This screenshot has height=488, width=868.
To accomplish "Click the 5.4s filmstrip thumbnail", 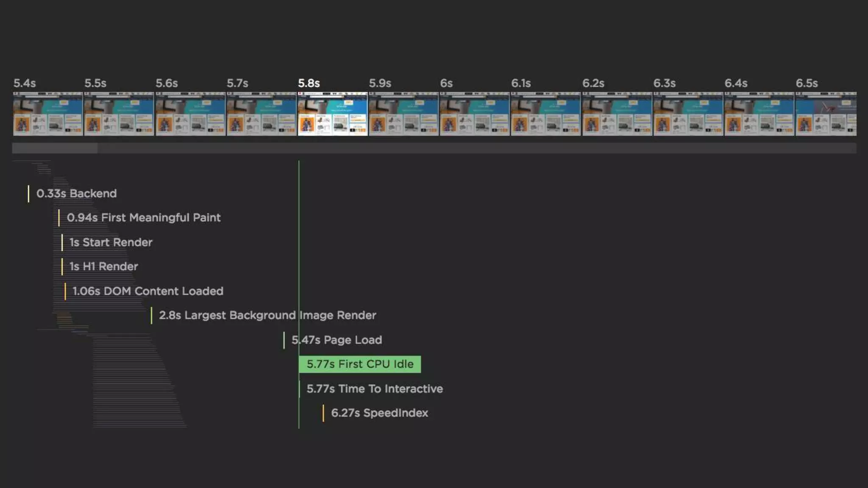I will point(47,114).
